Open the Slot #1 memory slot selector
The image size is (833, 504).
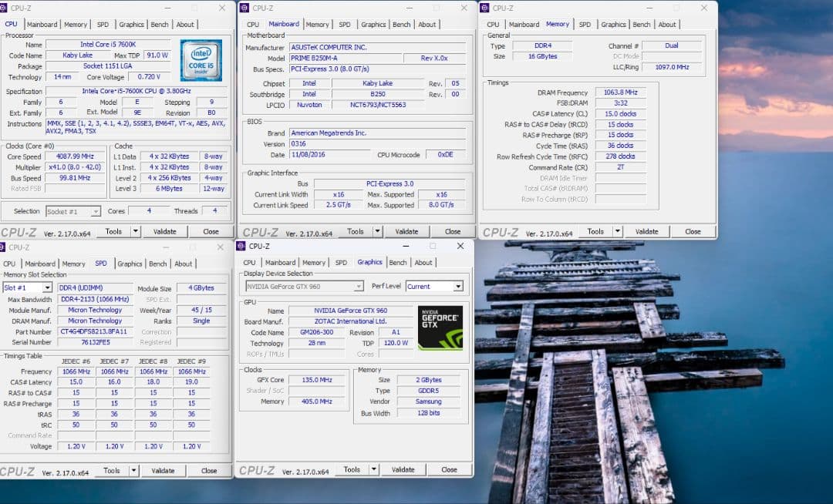pos(26,287)
